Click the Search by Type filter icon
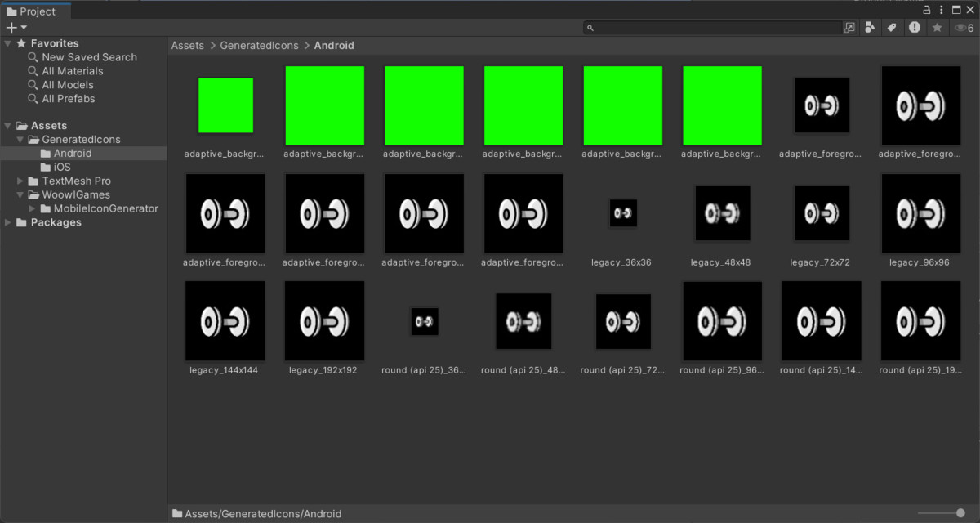 871,28
